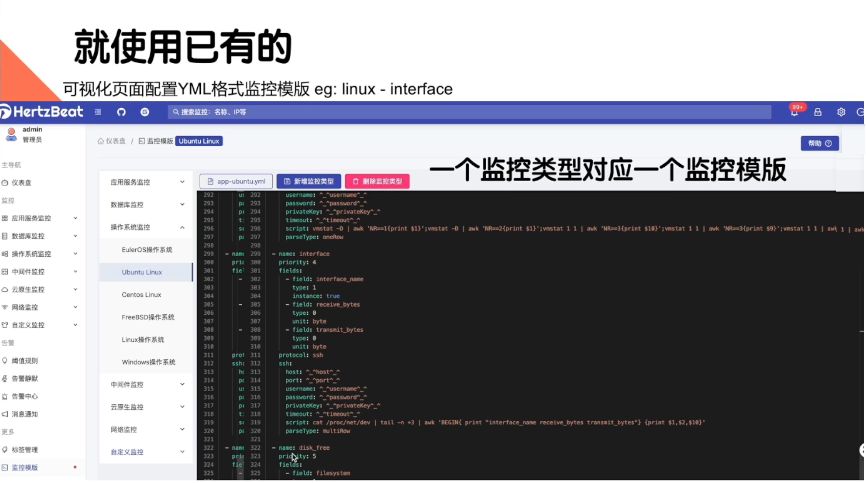Expand 中间件监控 in template category panel
Viewport: 866px width, 483px height.
click(x=146, y=385)
